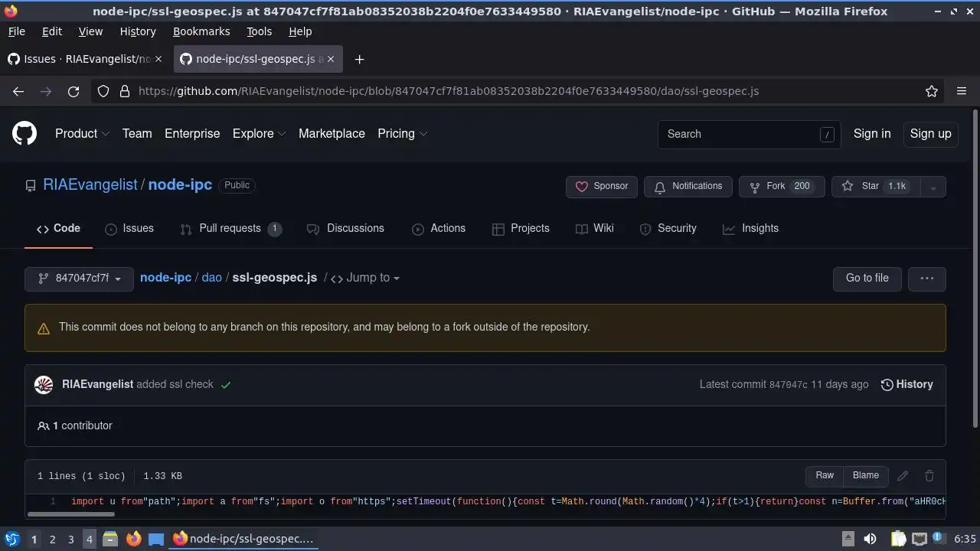Click the green commit check status icon

(x=226, y=385)
